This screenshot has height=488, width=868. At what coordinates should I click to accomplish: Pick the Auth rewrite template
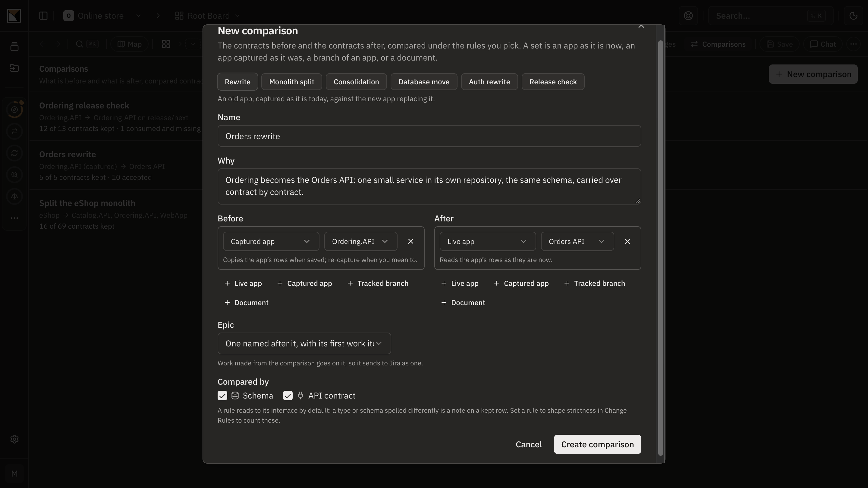pyautogui.click(x=489, y=82)
